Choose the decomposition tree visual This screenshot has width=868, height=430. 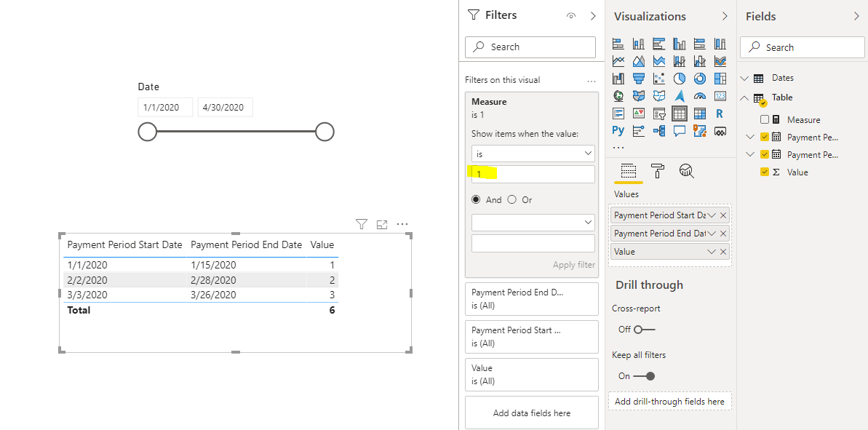658,131
